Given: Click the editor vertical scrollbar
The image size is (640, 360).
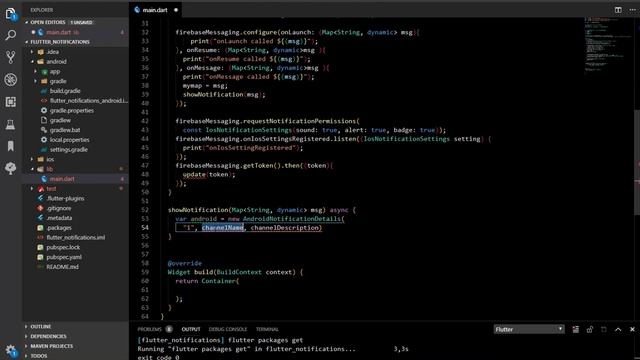Looking at the screenshot, I should [637, 163].
